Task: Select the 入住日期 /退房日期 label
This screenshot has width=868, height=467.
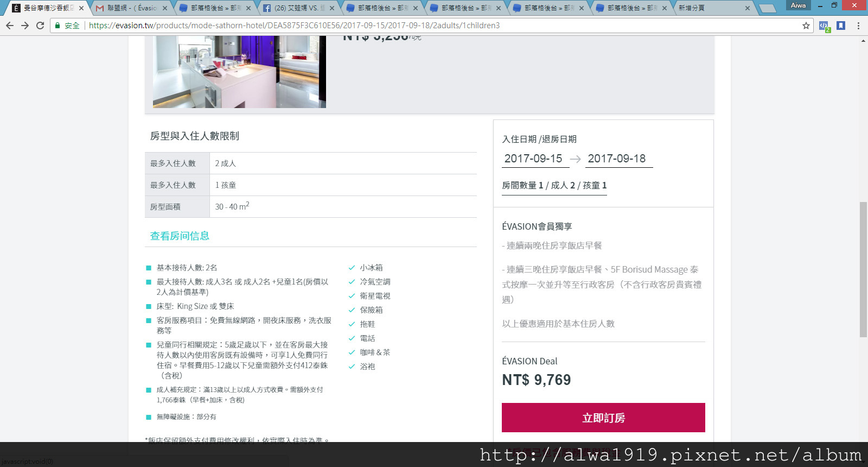Action: [539, 139]
